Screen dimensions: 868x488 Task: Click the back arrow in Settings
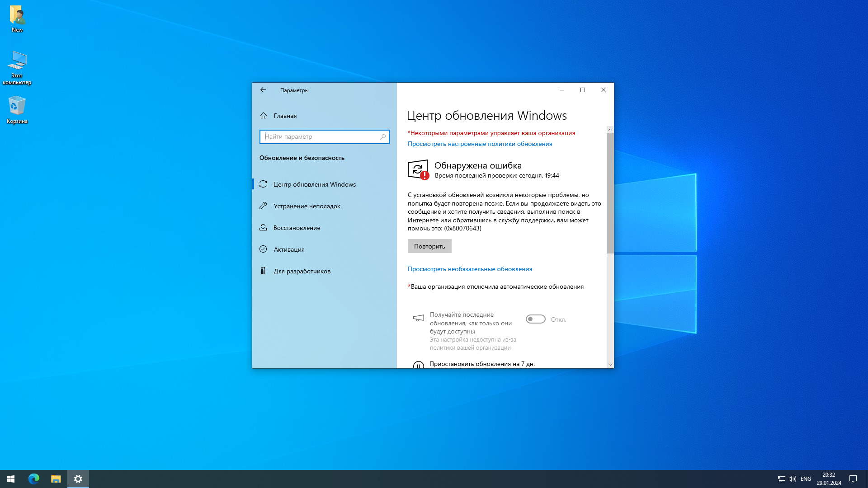click(x=263, y=90)
